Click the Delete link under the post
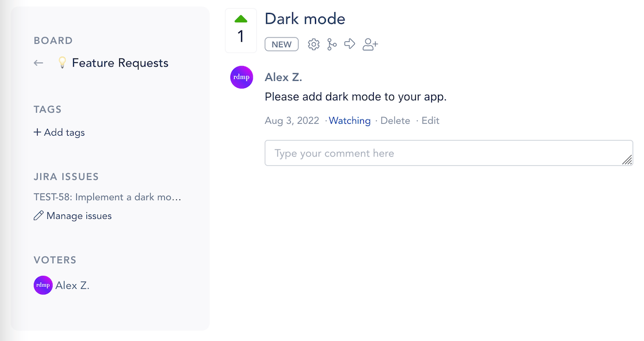This screenshot has height=341, width=644. point(396,121)
